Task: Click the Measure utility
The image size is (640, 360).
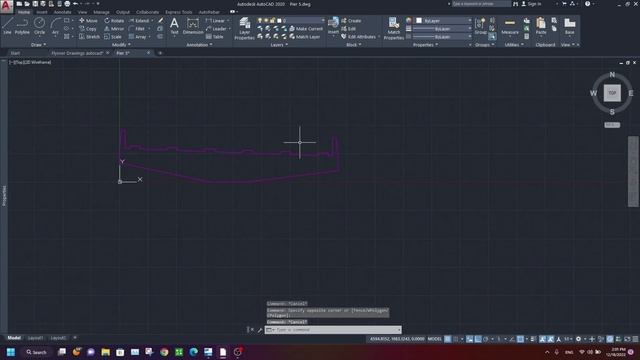Action: click(510, 26)
